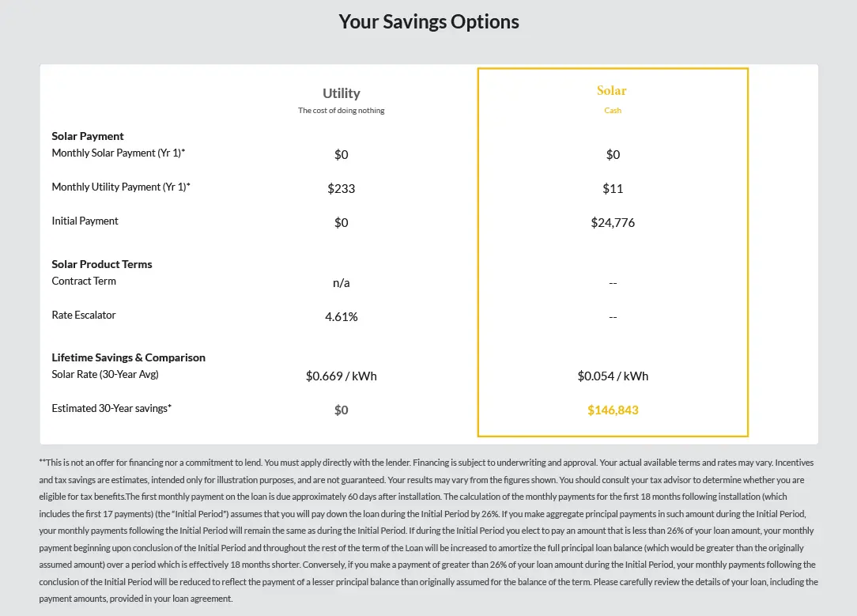This screenshot has height=616, width=857.
Task: Click the Rate Escalator row label
Action: click(x=84, y=316)
